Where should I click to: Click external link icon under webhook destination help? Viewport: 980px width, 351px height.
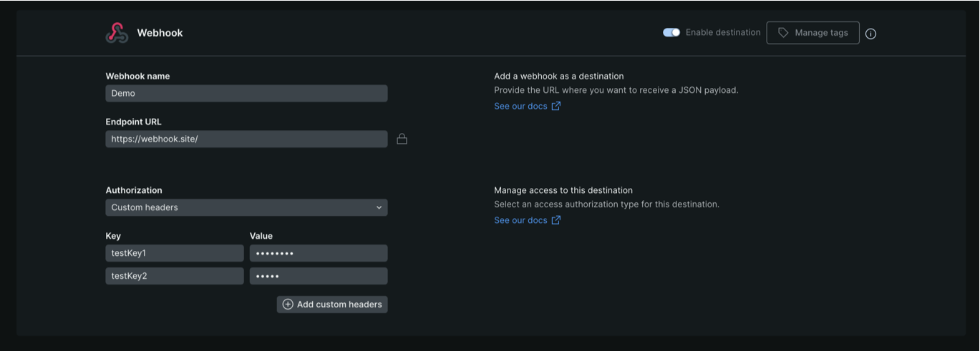click(x=556, y=107)
